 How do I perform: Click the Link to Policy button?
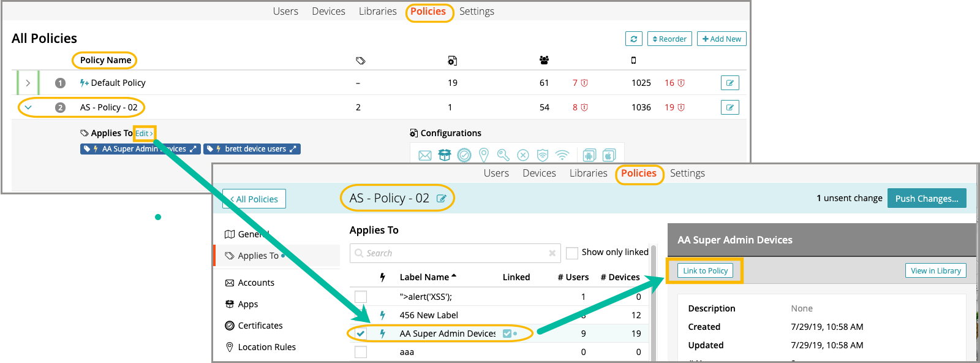pyautogui.click(x=705, y=270)
